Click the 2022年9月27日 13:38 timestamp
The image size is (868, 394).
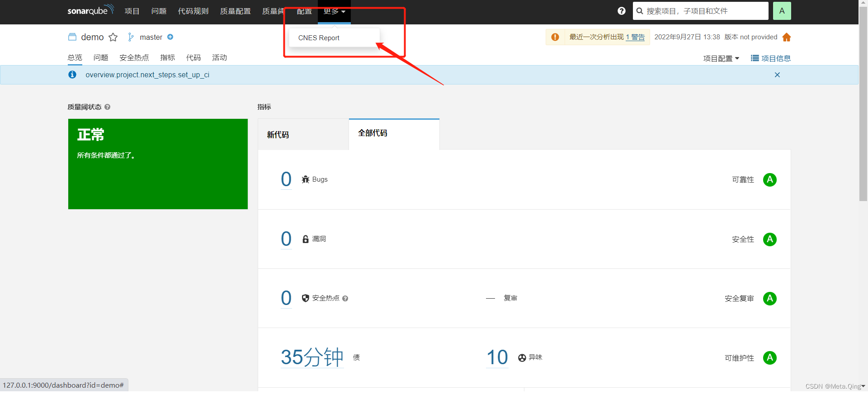(687, 37)
